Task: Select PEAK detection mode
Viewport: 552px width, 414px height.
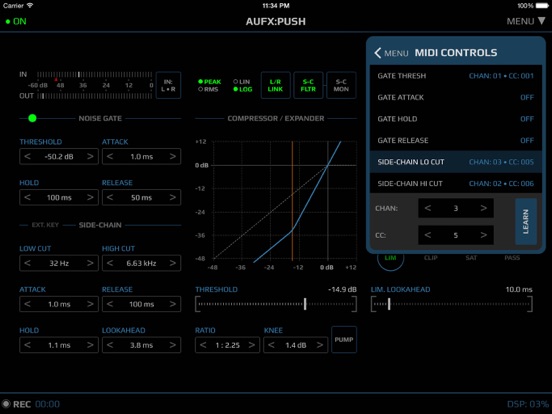Action: (209, 81)
